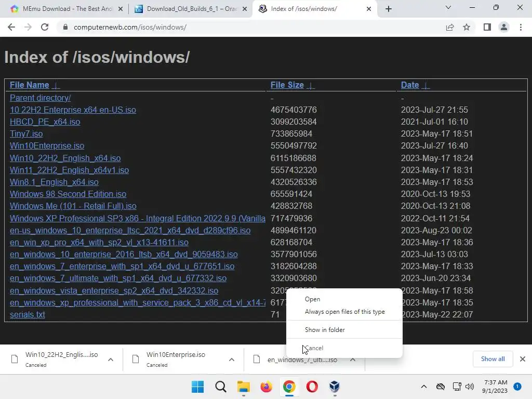Open taskbar Search icon
This screenshot has height=399, width=532.
click(220, 387)
